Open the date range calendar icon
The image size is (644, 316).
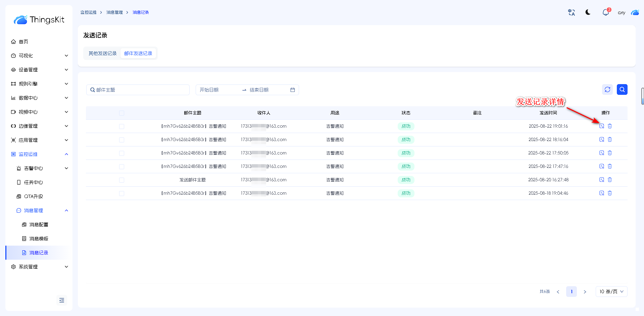point(292,90)
